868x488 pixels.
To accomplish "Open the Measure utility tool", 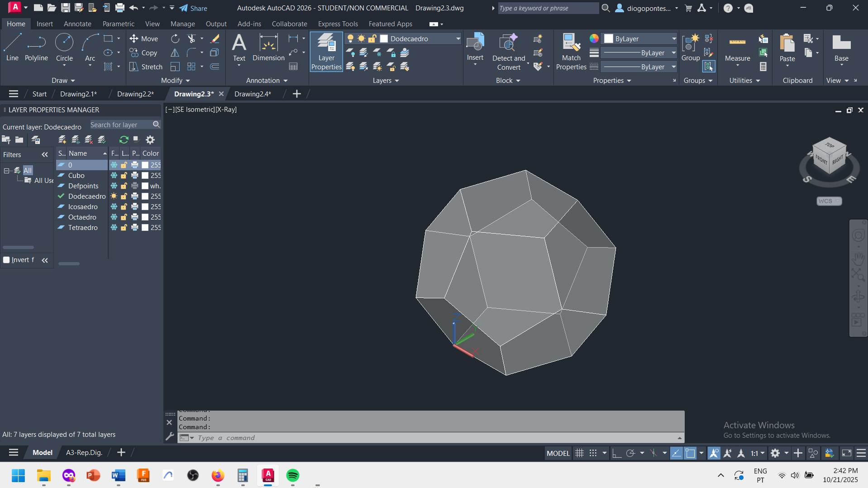I will [x=737, y=48].
